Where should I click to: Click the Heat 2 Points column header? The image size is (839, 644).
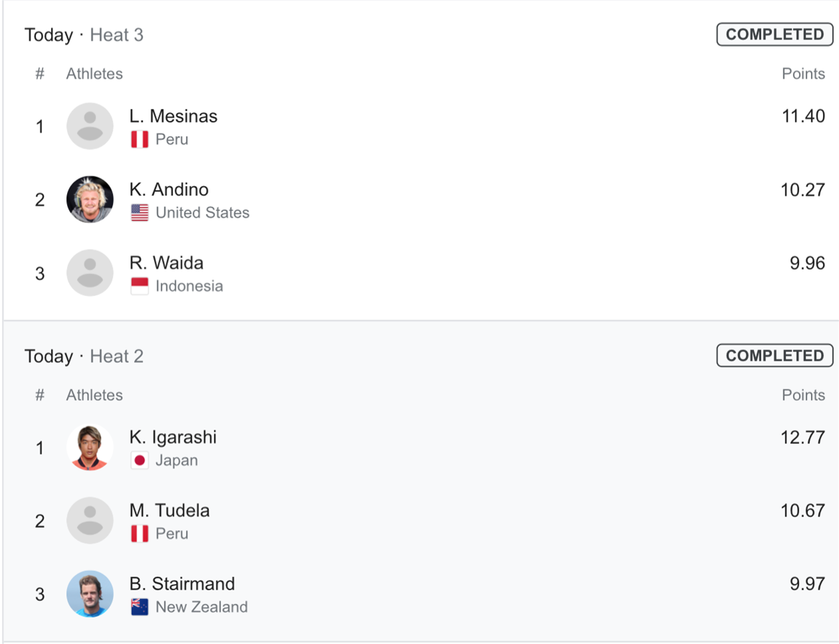point(803,395)
